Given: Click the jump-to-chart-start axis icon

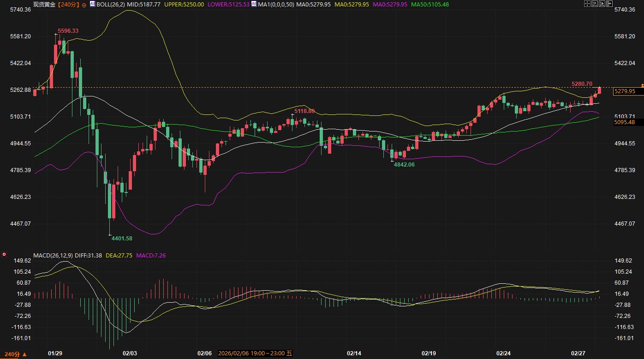Looking at the screenshot, I should click(595, 4).
